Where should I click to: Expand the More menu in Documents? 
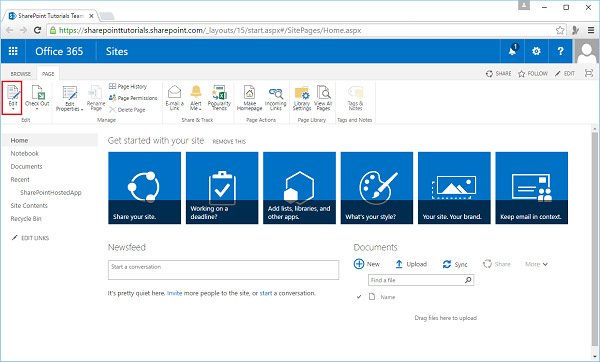[x=536, y=264]
